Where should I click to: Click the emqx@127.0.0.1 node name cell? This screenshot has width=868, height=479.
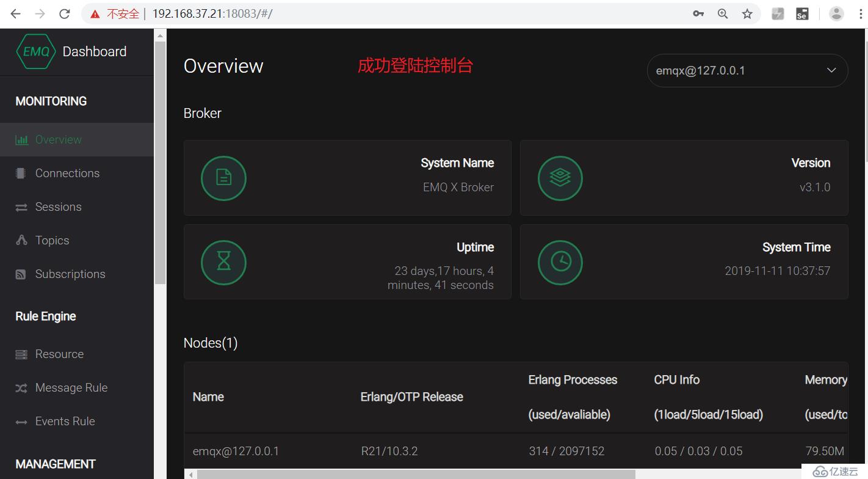236,451
